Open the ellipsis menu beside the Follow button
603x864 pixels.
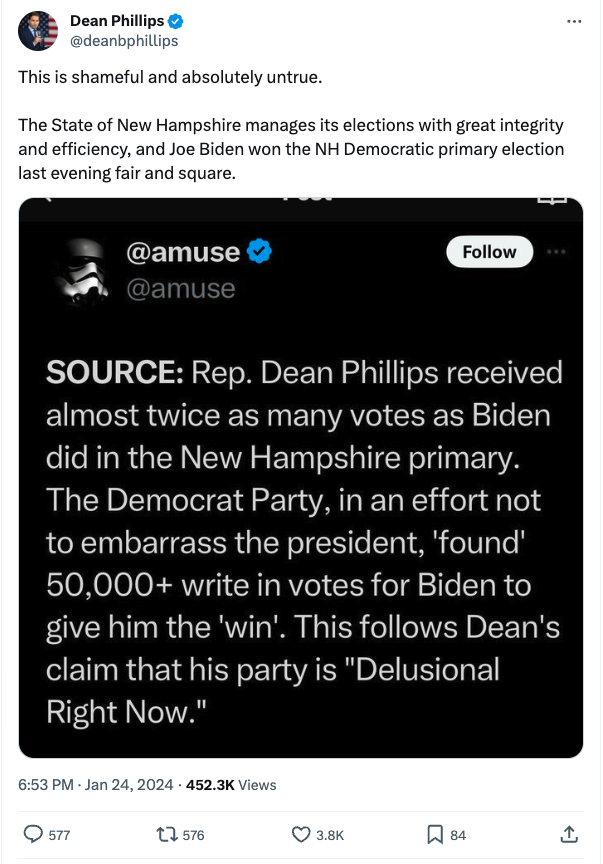(558, 251)
